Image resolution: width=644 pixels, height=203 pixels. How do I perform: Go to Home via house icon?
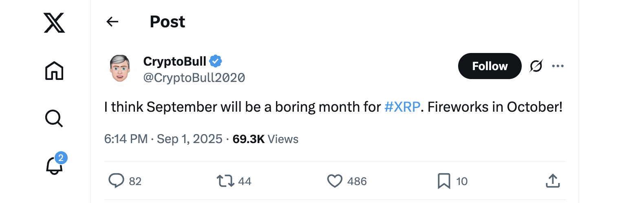54,71
